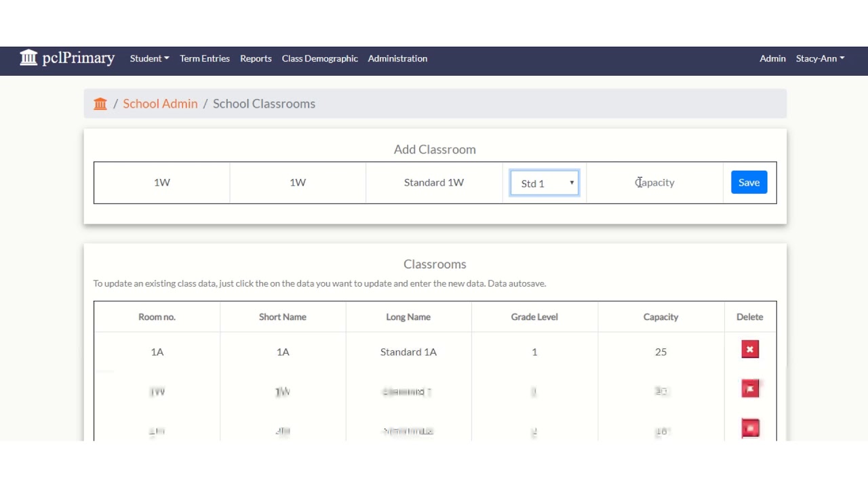Click the room number field containing 1W

pyautogui.click(x=162, y=182)
